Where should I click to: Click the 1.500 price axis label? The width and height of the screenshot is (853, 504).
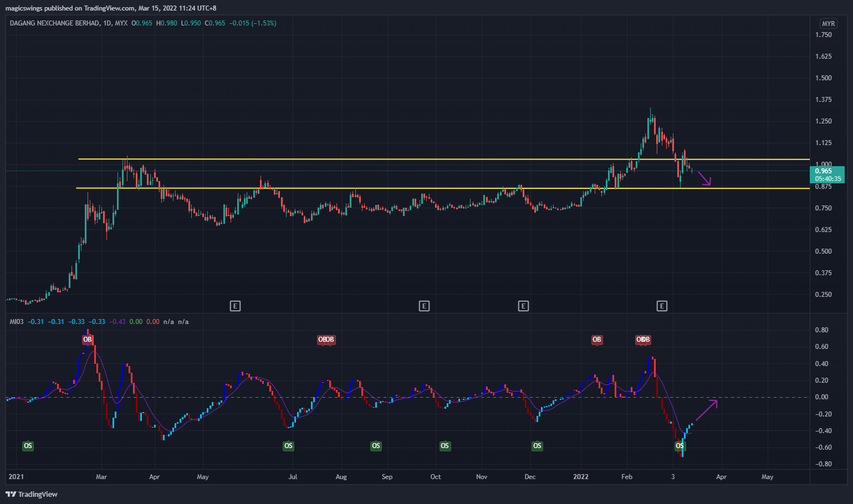[824, 78]
